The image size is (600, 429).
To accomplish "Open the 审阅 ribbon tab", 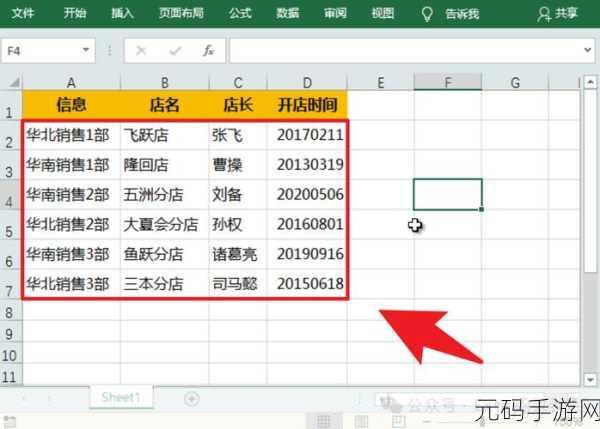I will coord(335,13).
